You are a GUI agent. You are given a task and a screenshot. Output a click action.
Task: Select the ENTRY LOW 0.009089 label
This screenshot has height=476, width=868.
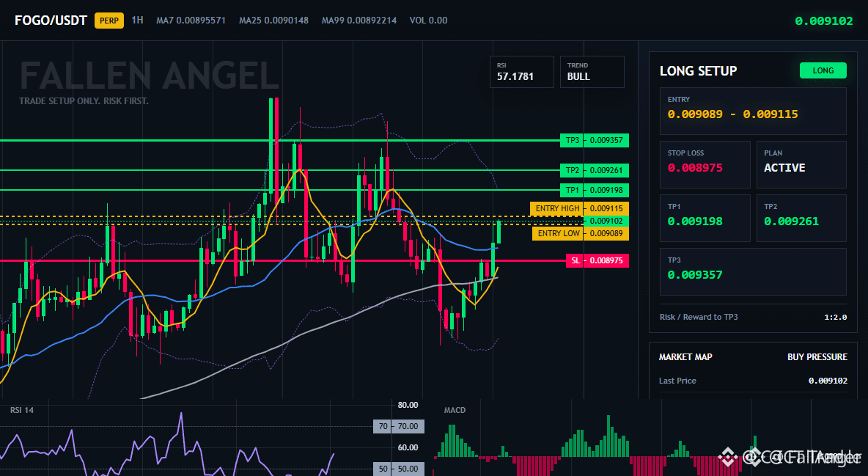[x=581, y=233]
